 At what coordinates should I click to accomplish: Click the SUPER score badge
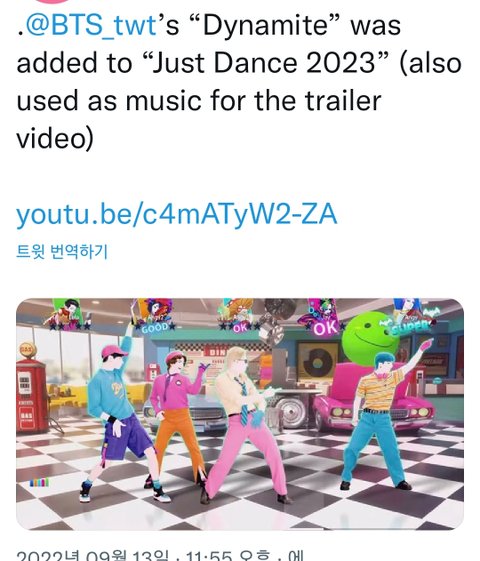coord(411,327)
